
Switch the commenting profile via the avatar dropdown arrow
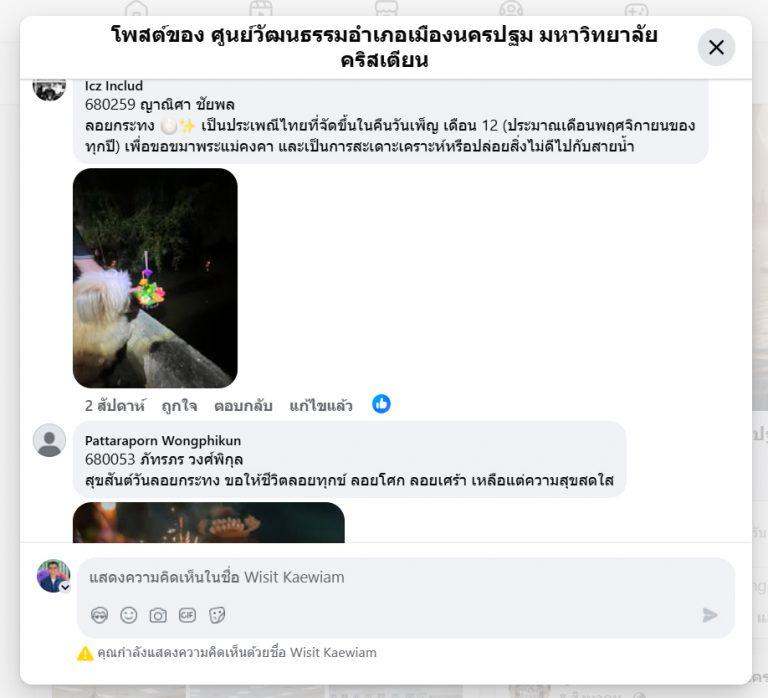click(65, 587)
